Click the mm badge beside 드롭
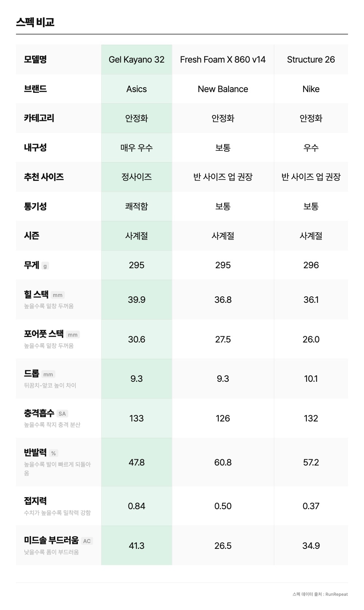This screenshot has height=610, width=364. point(48,375)
